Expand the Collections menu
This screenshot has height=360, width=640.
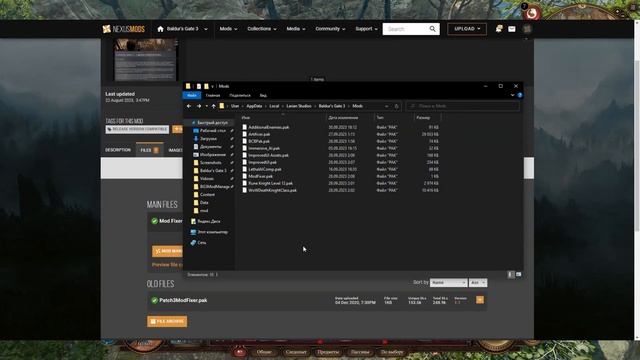tap(262, 29)
